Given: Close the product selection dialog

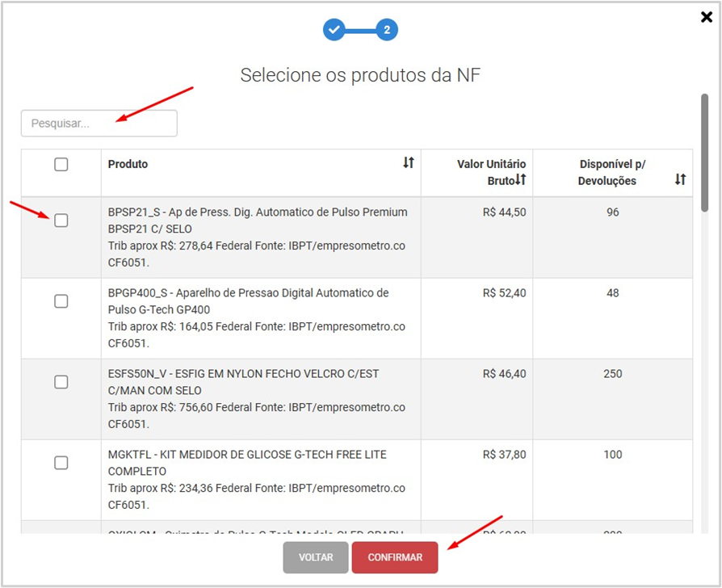Looking at the screenshot, I should click(707, 17).
